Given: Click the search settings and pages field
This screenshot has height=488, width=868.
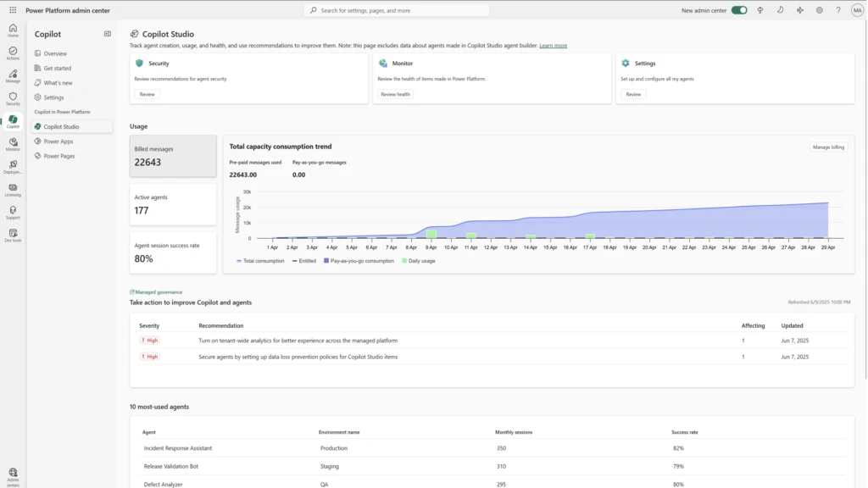Looking at the screenshot, I should pyautogui.click(x=397, y=10).
